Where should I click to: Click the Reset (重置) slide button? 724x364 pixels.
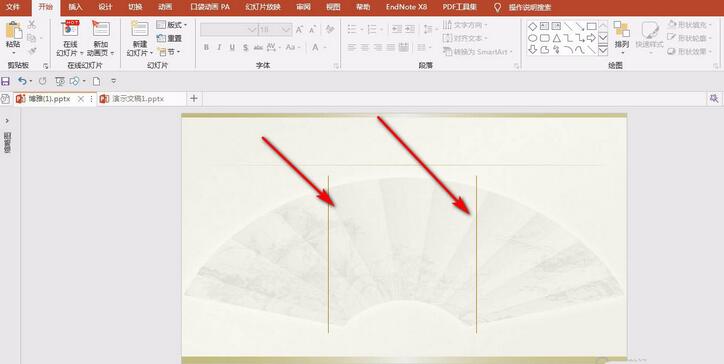169,38
